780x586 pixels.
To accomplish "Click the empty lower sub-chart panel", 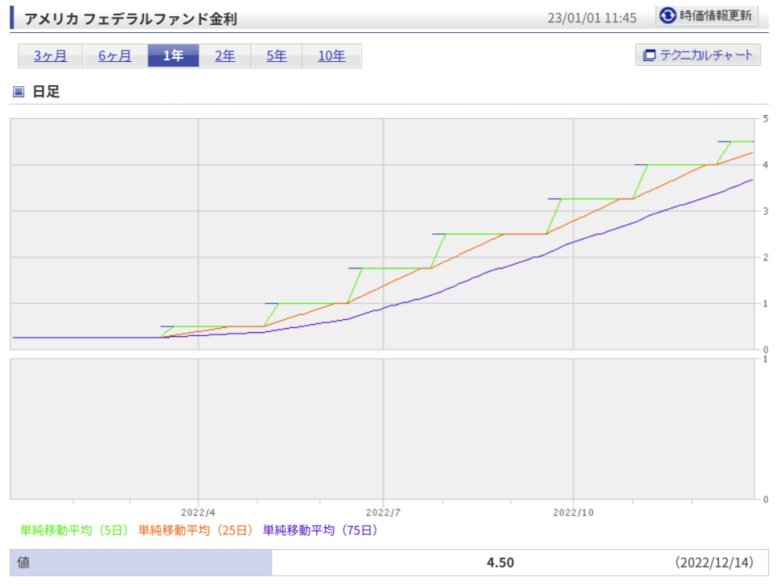I will tap(383, 429).
